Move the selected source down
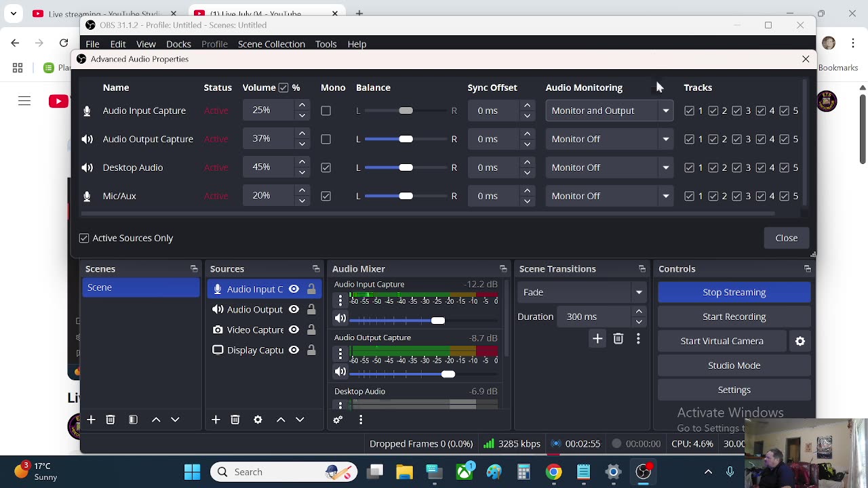Screen dimensions: 868x488 (300, 420)
